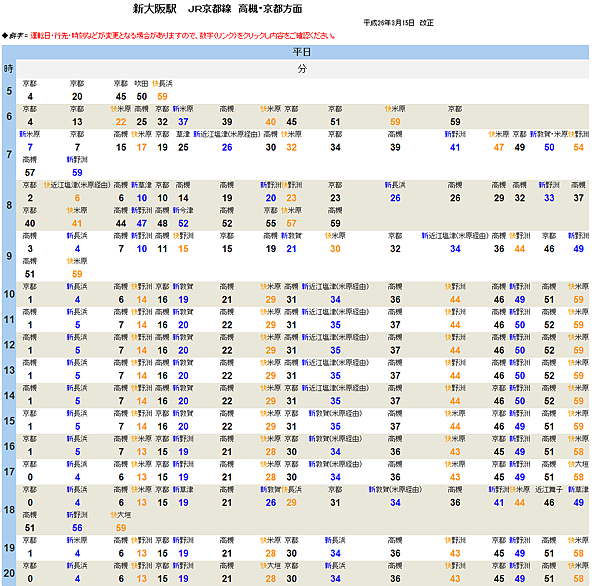Open the blue 8:52 special rapid Imazu link
Viewport: 600px width, 586px height.
(183, 224)
